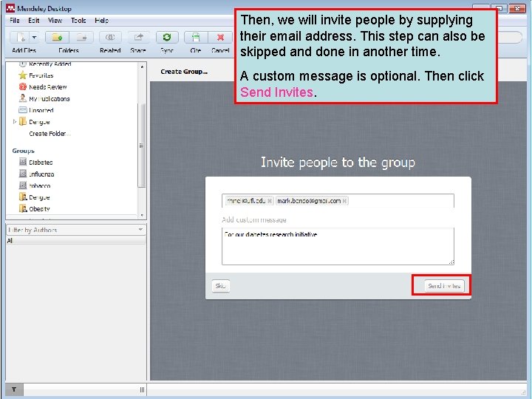Click the Create Group... tab label
532x399 pixels.
184,72
